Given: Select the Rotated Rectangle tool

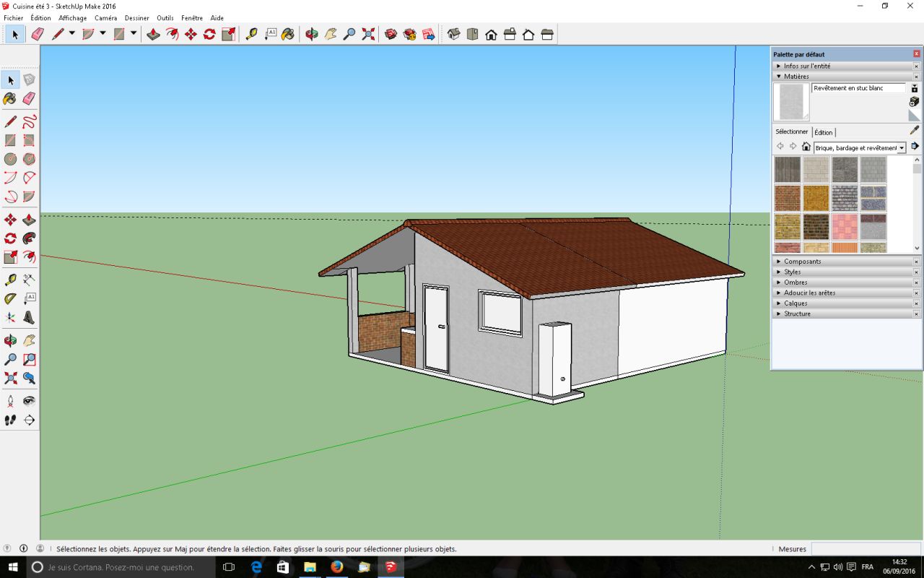Looking at the screenshot, I should pyautogui.click(x=29, y=140).
